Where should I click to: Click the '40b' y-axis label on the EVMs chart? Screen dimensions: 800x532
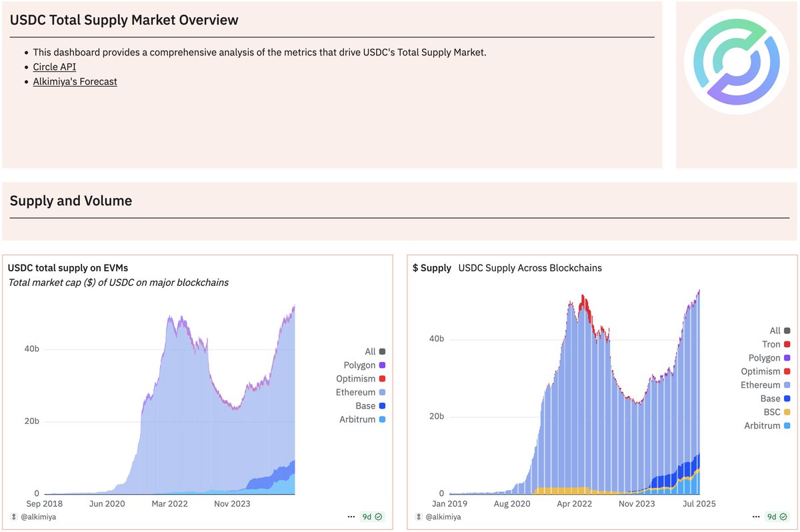pyautogui.click(x=31, y=349)
